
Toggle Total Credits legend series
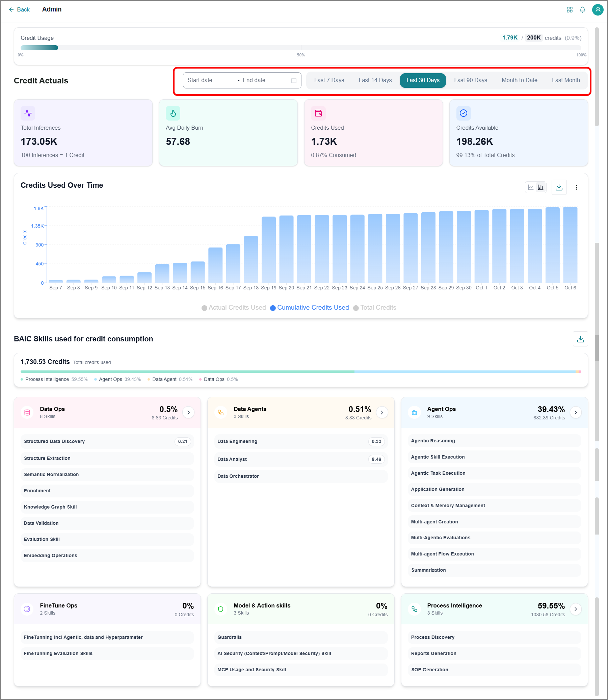pos(375,307)
